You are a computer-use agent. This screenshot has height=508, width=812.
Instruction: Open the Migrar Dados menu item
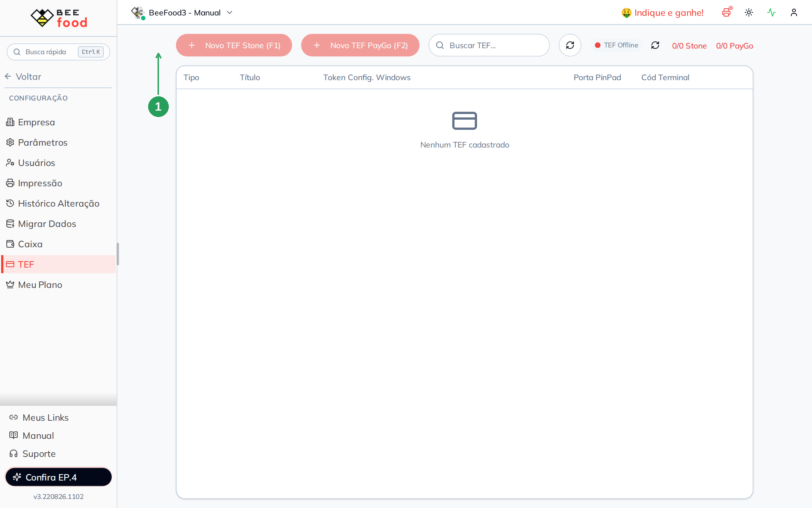(x=58, y=224)
